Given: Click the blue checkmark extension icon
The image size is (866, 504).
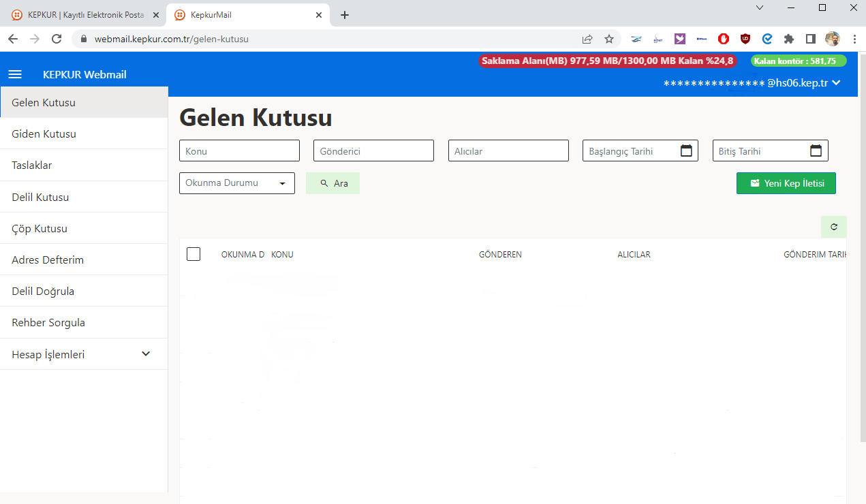Looking at the screenshot, I should coord(767,39).
